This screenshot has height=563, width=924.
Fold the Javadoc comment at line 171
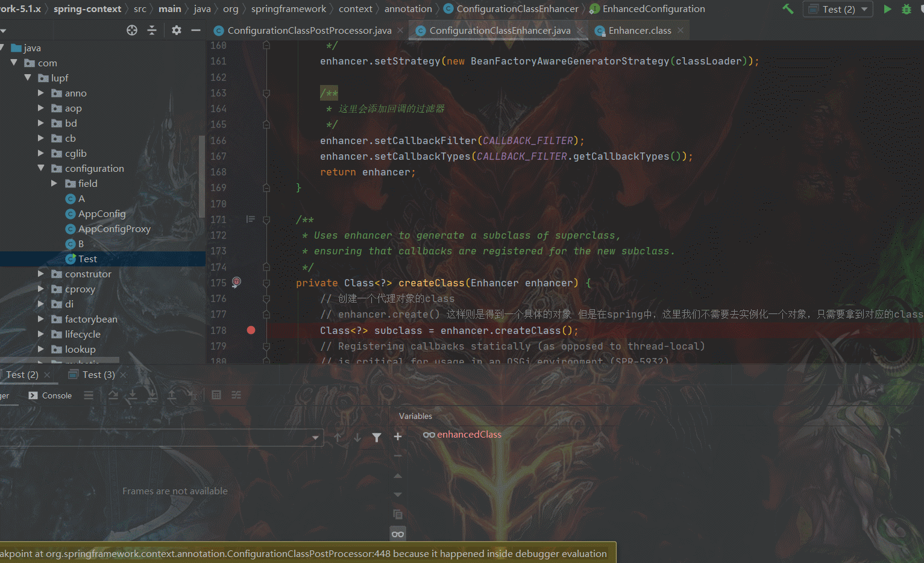tap(266, 219)
